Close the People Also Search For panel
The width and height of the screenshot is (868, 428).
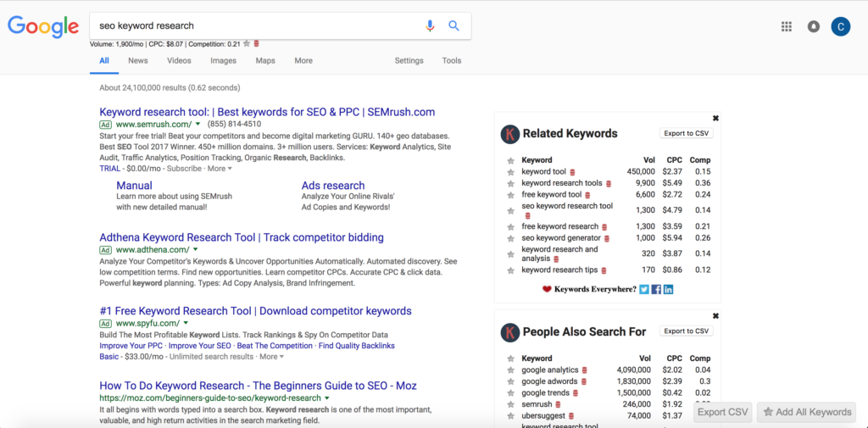[715, 315]
